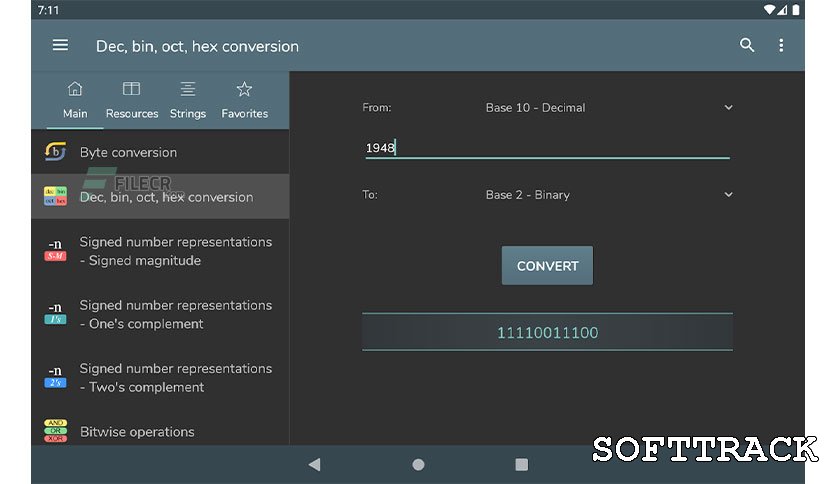Screen dimensions: 836x484
Task: Click the binary result 11110011100
Action: (x=547, y=332)
